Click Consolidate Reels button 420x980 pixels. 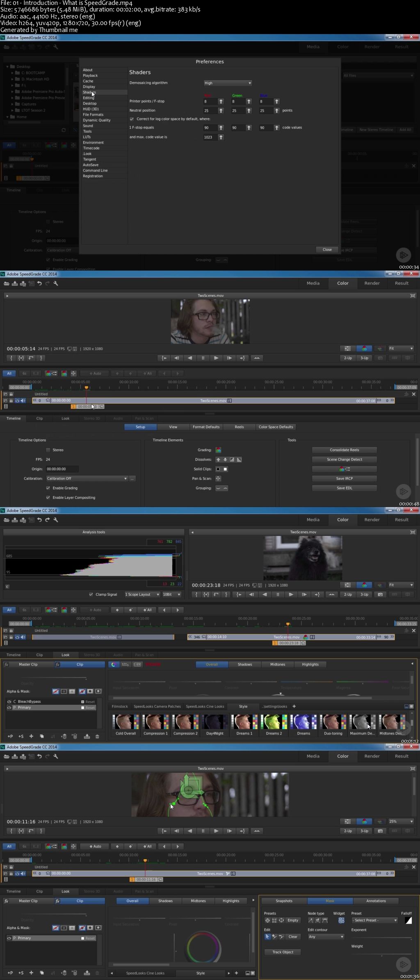(344, 450)
